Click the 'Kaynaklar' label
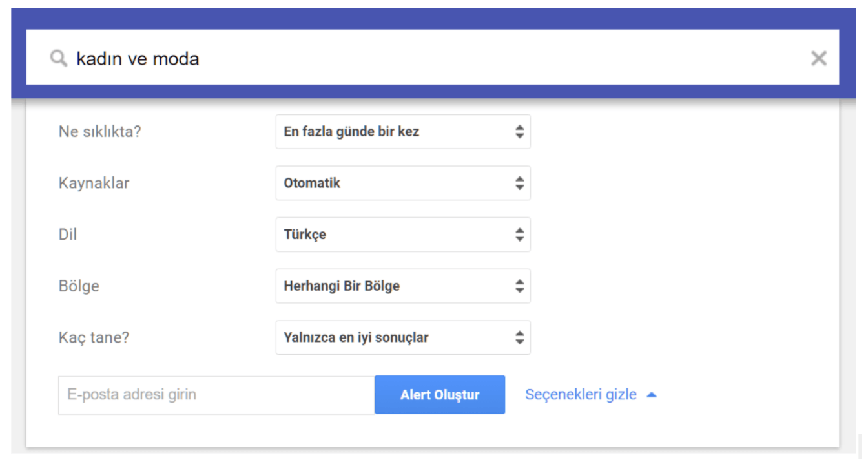The image size is (868, 464). point(94,183)
